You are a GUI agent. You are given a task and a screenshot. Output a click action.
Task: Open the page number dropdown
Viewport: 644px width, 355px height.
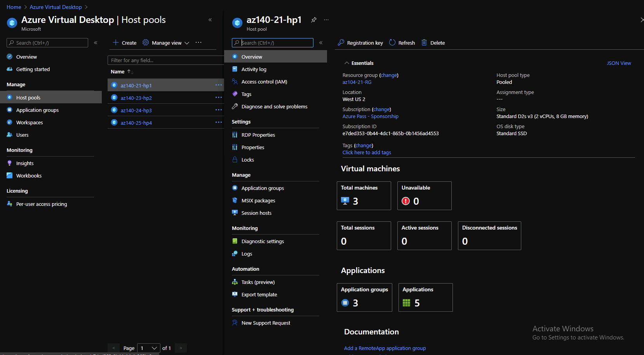click(148, 348)
